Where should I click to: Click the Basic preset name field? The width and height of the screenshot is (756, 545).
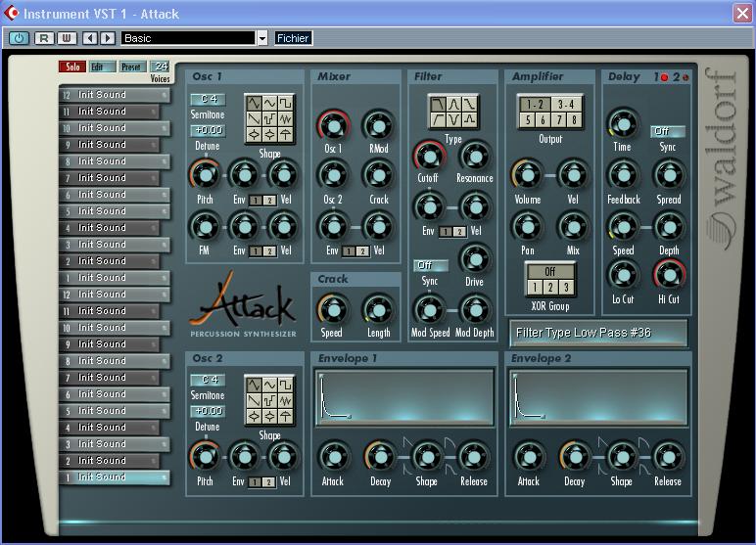189,38
